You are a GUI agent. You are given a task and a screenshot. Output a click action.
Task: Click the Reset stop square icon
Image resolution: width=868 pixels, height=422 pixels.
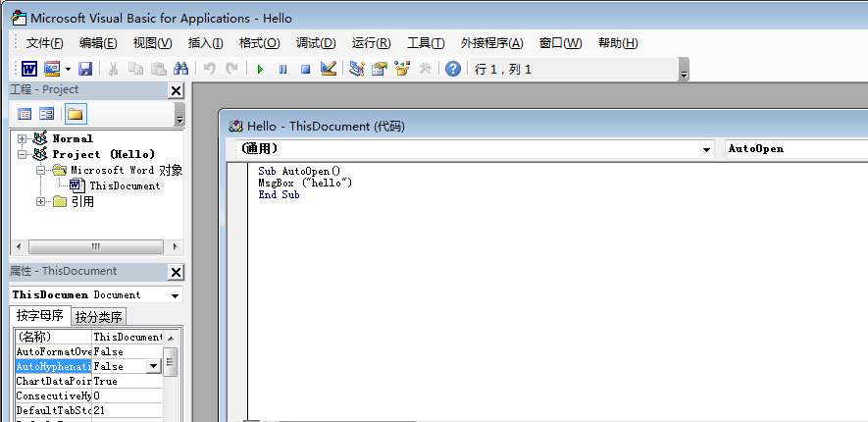[x=306, y=70]
